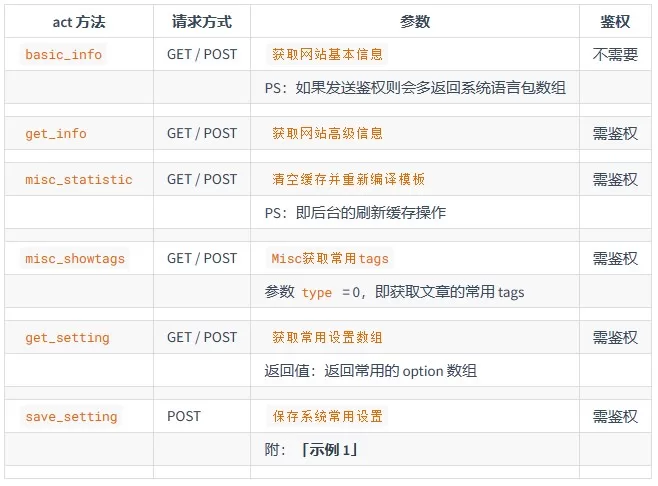Click the 'act 方法' column header
Viewport: 658px width, 486px height.
coord(79,22)
